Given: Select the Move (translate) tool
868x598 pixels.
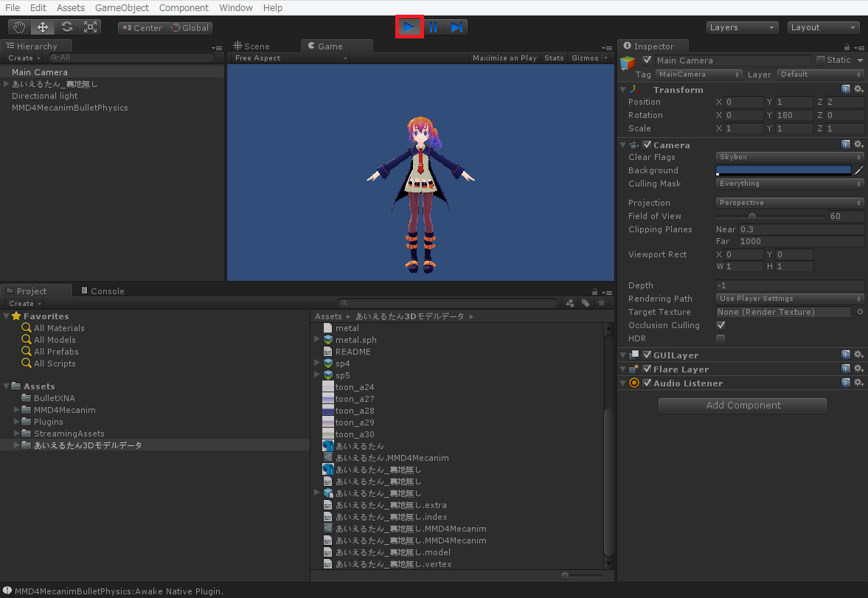Looking at the screenshot, I should tap(43, 27).
